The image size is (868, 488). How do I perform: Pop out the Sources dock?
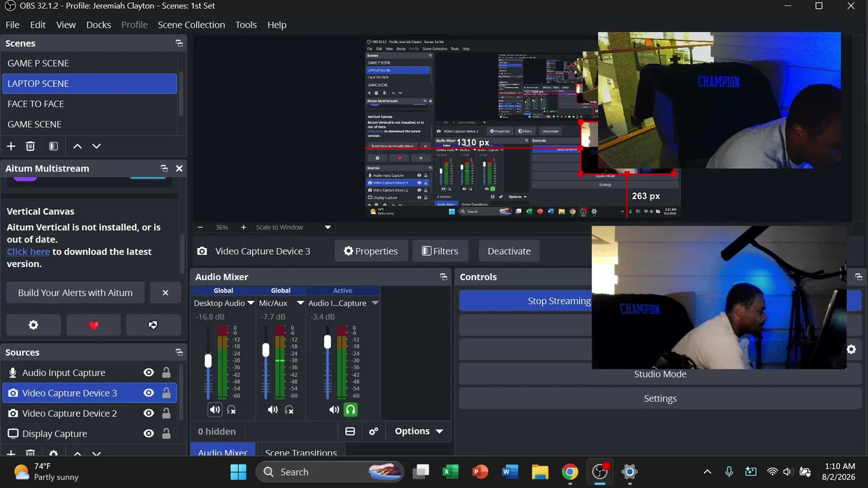(179, 352)
